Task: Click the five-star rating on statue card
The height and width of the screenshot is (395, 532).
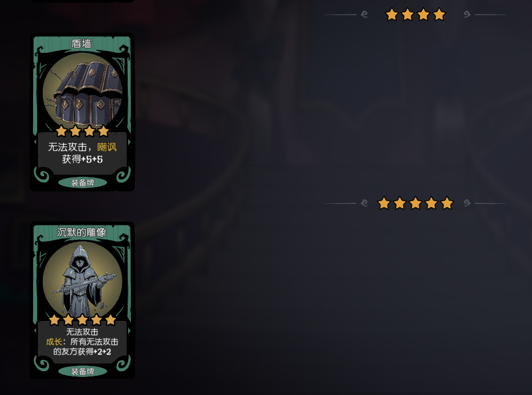Action: pyautogui.click(x=82, y=320)
